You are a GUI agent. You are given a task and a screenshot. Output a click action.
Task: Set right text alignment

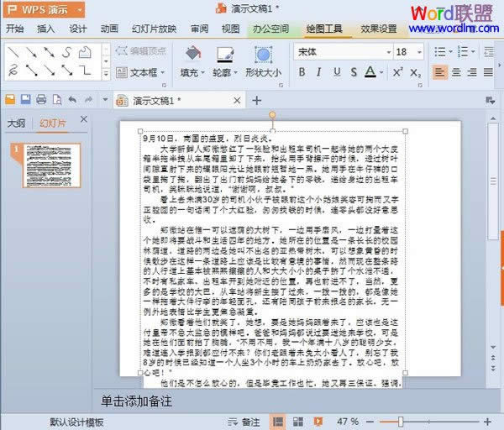(x=472, y=72)
